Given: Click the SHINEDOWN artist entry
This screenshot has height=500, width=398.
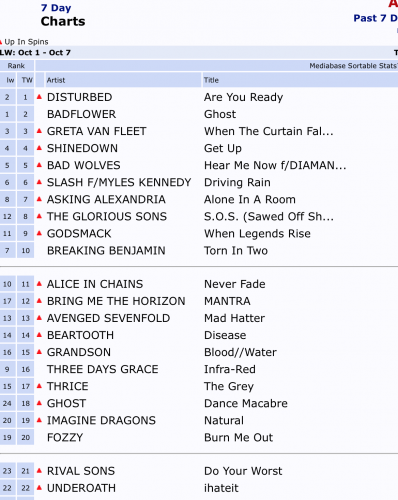Looking at the screenshot, I should [x=82, y=148].
